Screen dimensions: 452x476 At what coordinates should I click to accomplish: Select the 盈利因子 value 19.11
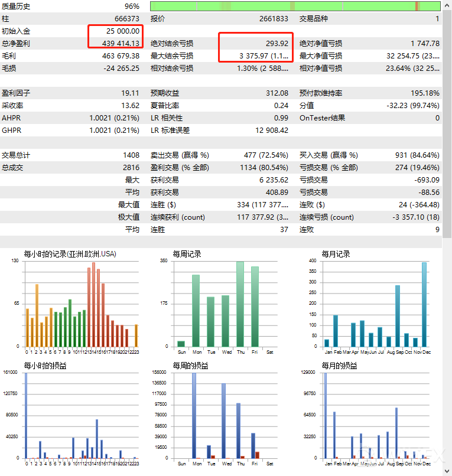pyautogui.click(x=130, y=93)
